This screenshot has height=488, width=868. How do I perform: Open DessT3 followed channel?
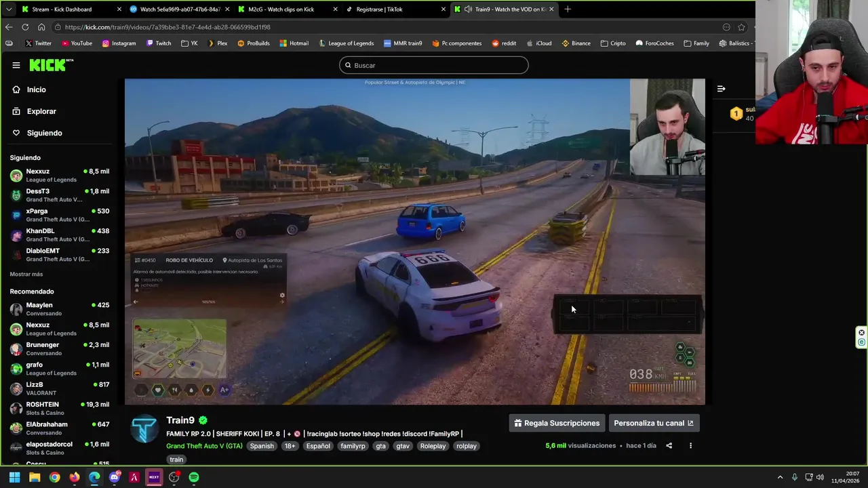[59, 195]
